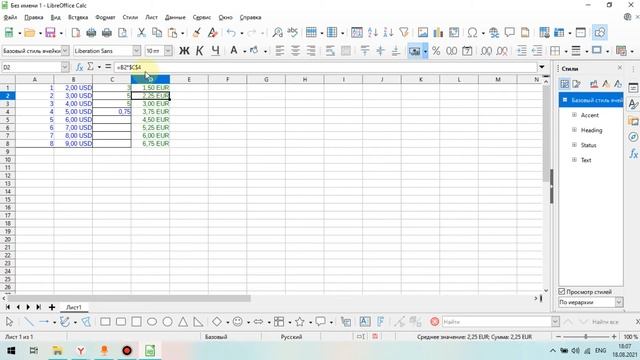Image resolution: width=640 pixels, height=360 pixels.
Task: Click the Undo arrow icon
Action: [x=231, y=33]
